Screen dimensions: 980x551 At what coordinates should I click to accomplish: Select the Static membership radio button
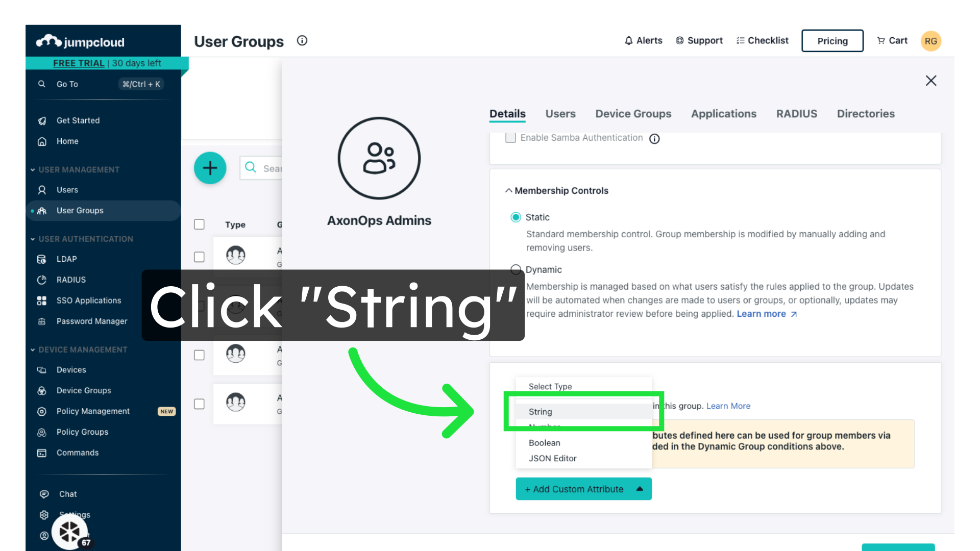pyautogui.click(x=516, y=217)
